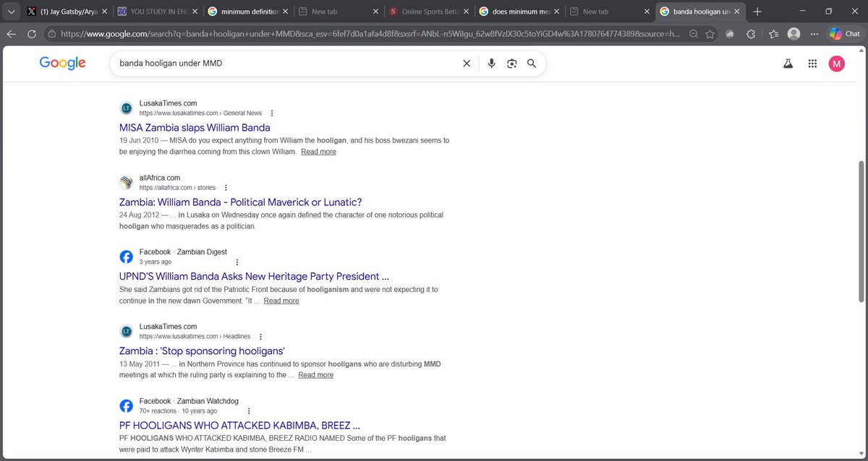Open more options for allAfrica result

(x=226, y=188)
